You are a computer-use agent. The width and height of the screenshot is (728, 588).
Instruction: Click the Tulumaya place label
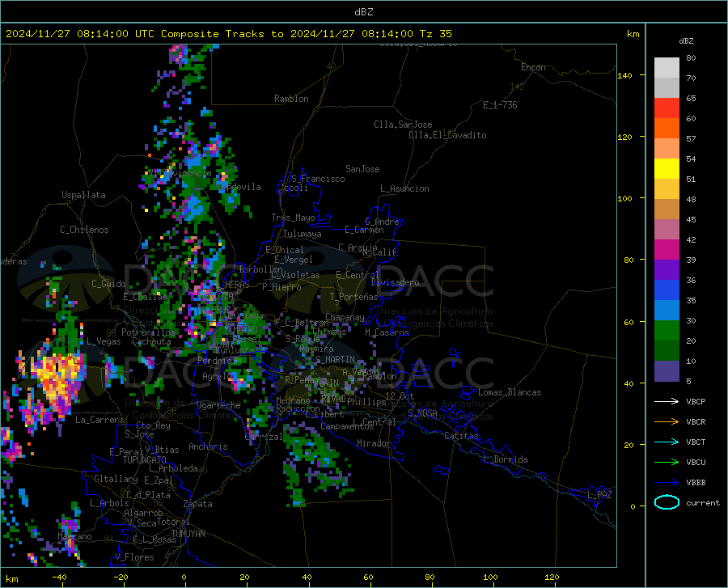[x=303, y=234]
